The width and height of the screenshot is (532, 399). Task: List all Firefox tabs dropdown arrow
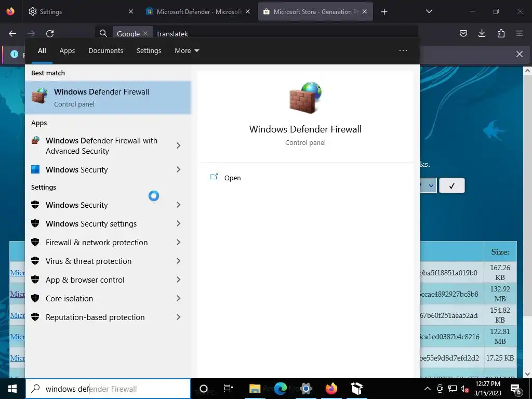point(429,11)
